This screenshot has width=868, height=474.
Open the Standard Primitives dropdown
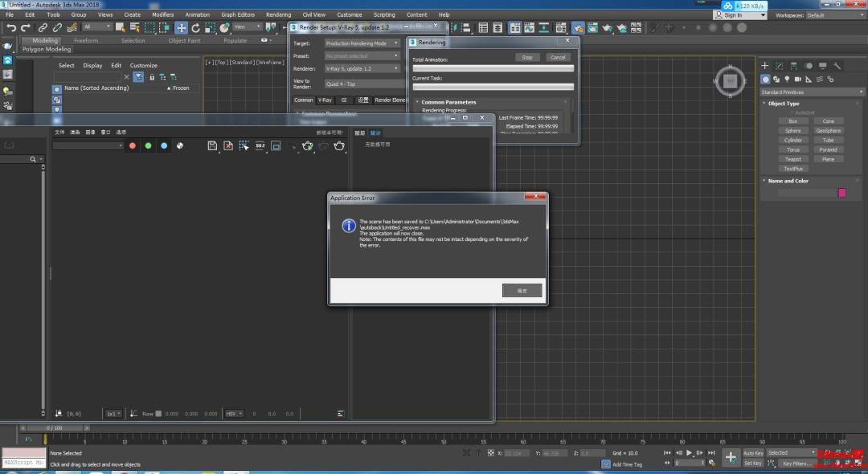812,92
